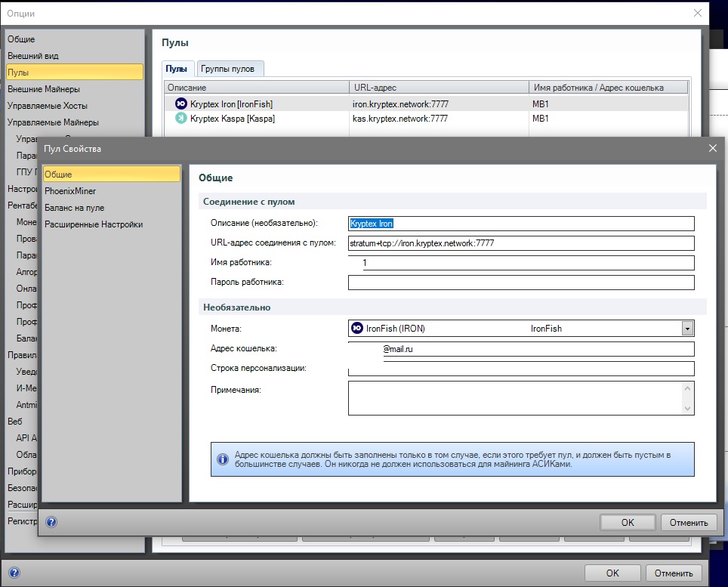Image resolution: width=728 pixels, height=587 pixels.
Task: Click Примечания scrollbar up arrow
Action: 688,388
